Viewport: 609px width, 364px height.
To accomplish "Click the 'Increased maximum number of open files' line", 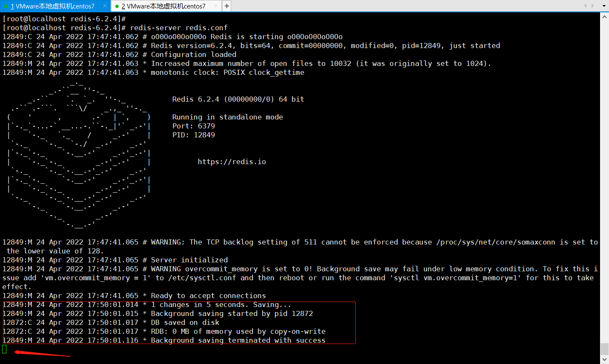I will (x=247, y=63).
